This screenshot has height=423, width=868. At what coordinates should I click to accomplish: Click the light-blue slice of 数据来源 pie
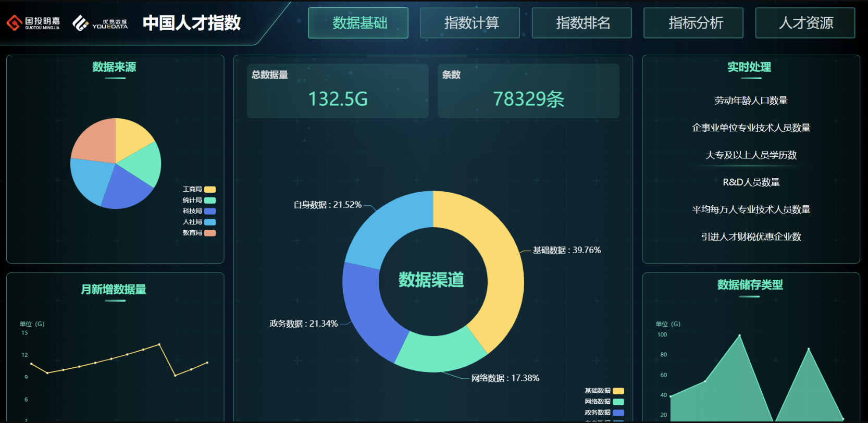point(90,180)
